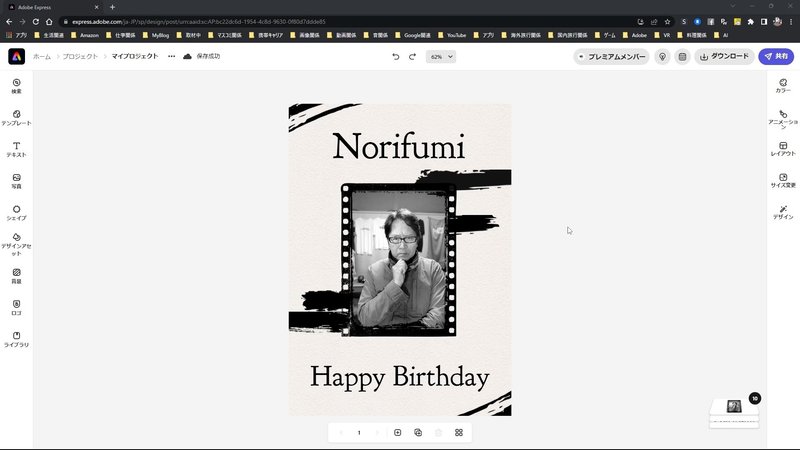Viewport: 800px width, 450px height.
Task: Redo the last edit
Action: tap(412, 57)
